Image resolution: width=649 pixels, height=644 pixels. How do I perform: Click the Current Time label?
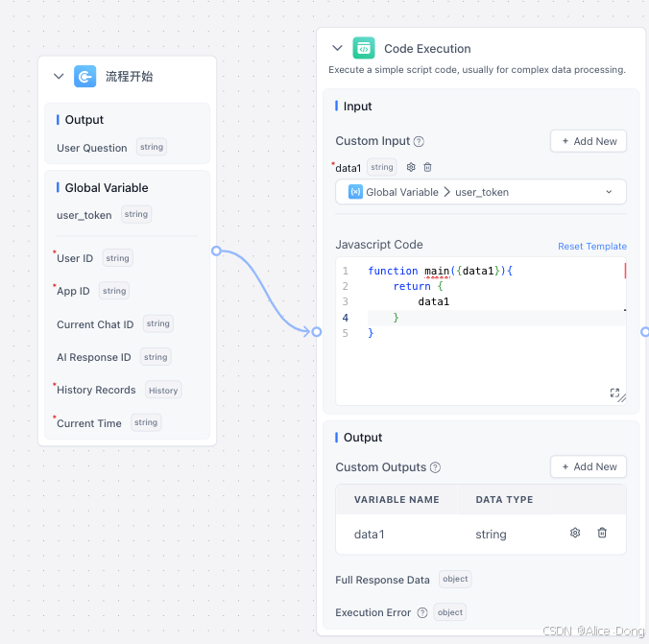pyautogui.click(x=89, y=423)
